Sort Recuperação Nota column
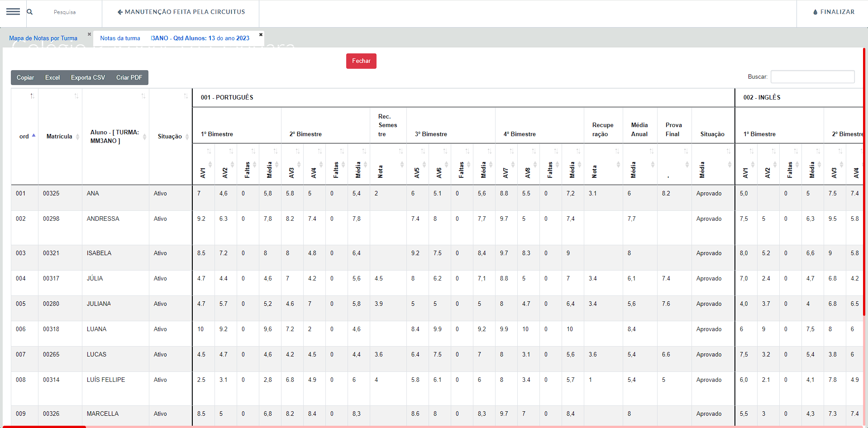Screen dimensions: 868x428 [604, 164]
